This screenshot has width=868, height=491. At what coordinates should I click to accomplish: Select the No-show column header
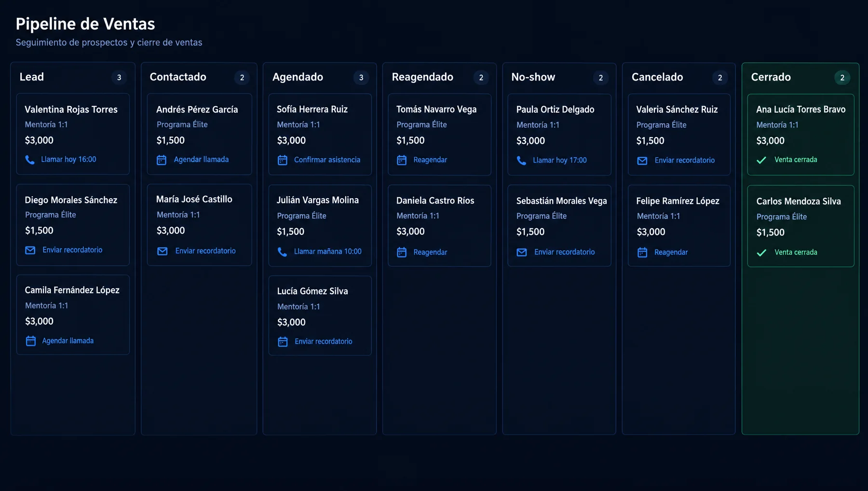coord(533,77)
